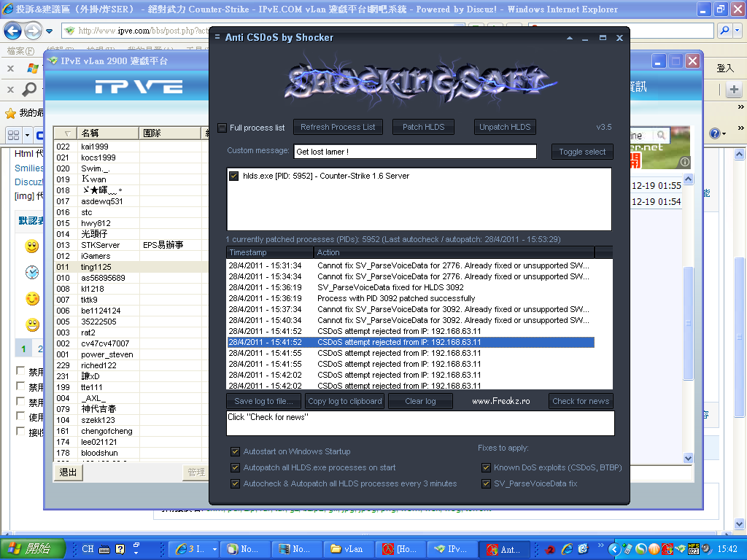Toggle the SV_ParseVoiceData fix checkbox
The width and height of the screenshot is (747, 560).
(486, 483)
